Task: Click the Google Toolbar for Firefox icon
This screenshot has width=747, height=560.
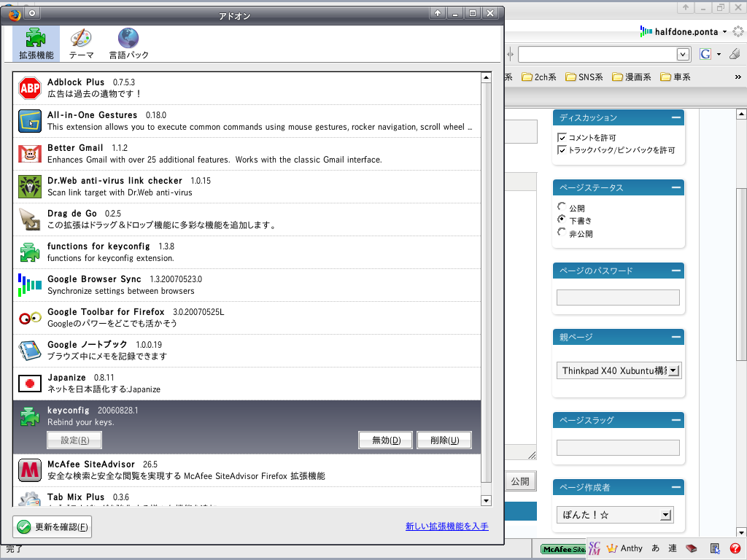Action: point(29,318)
